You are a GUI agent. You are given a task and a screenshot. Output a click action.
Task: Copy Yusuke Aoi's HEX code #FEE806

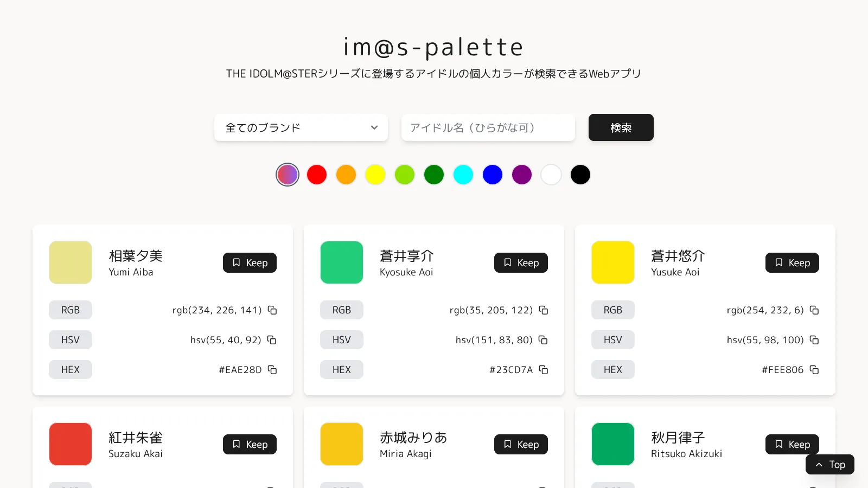point(814,369)
